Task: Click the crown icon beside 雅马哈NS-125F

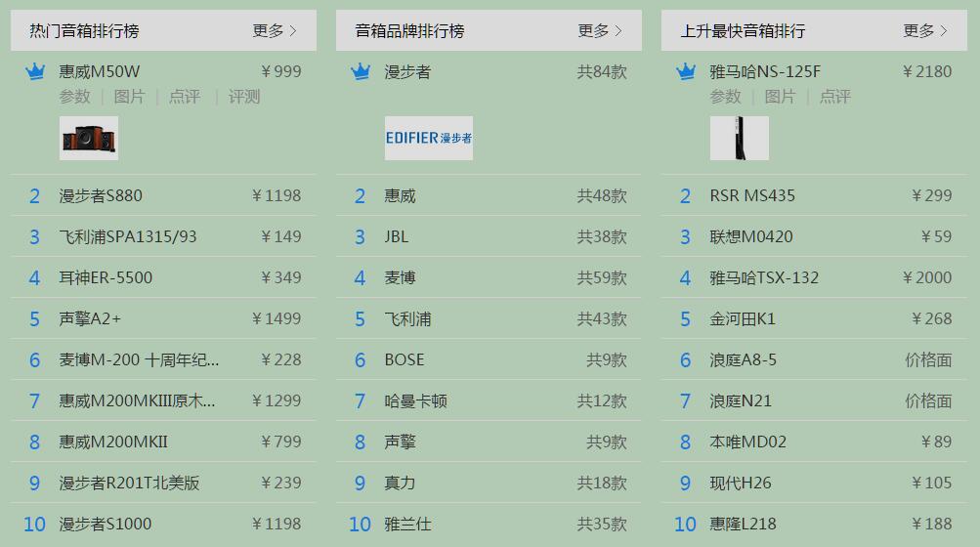Action: pos(686,71)
